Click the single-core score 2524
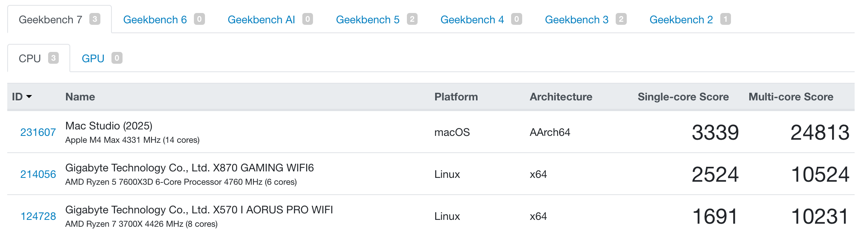This screenshot has width=868, height=242. (x=715, y=174)
